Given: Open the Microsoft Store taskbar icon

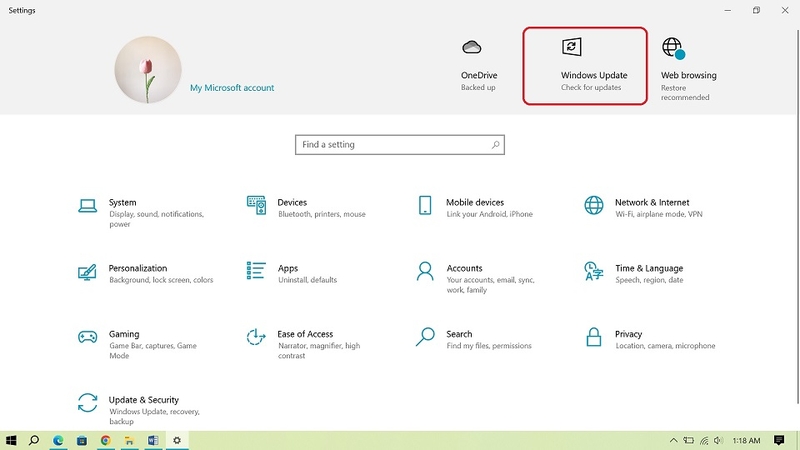Looking at the screenshot, I should [x=82, y=440].
